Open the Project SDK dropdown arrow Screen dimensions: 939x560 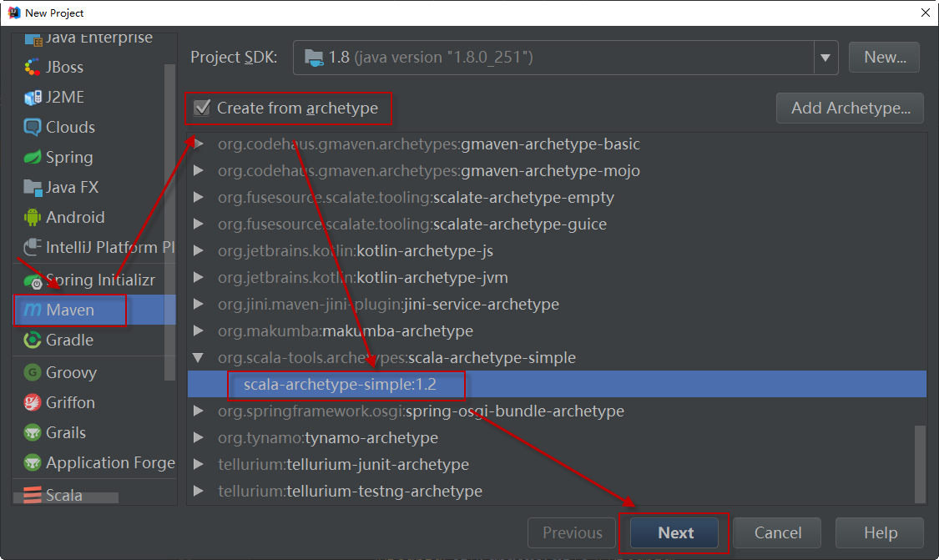[x=825, y=58]
